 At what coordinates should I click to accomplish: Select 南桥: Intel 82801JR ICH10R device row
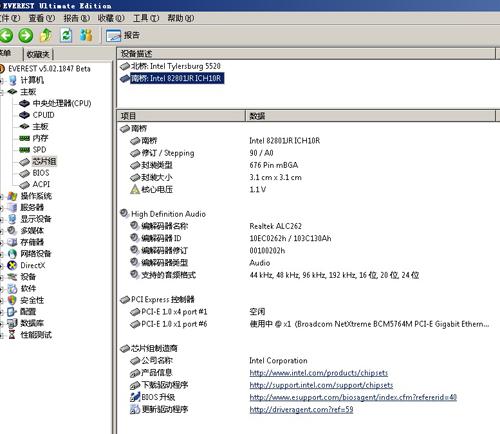pyautogui.click(x=172, y=79)
